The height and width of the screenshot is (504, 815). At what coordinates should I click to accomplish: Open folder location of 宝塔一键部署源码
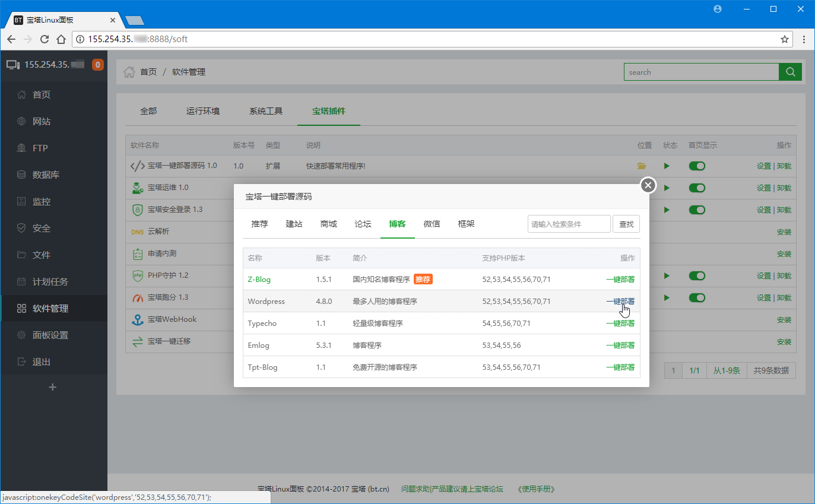[641, 166]
